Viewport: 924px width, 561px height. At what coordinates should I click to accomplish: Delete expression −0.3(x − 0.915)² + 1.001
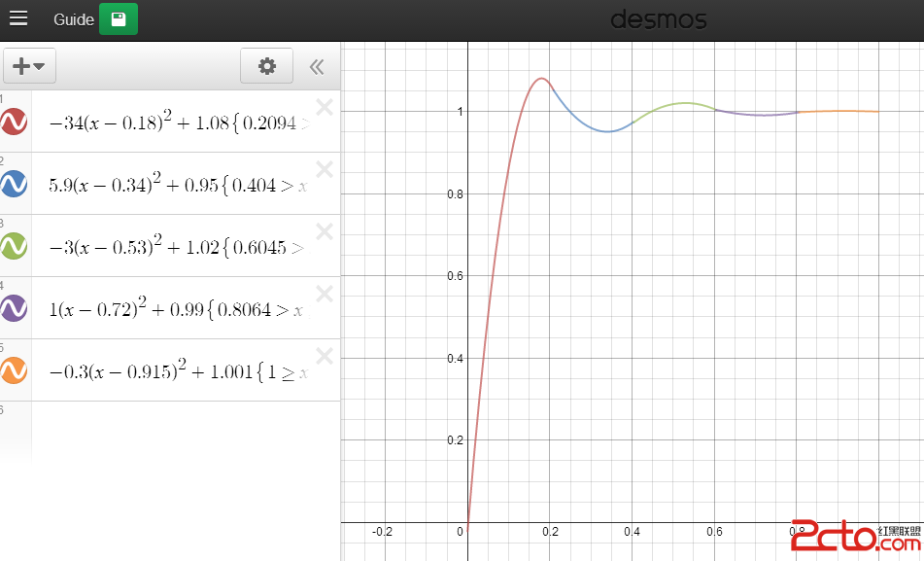325,356
